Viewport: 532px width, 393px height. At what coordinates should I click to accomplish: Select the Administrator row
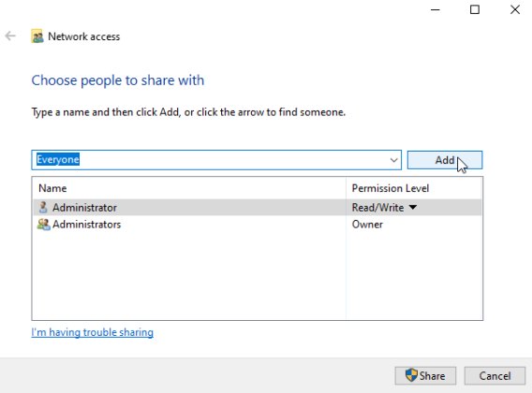coord(258,207)
